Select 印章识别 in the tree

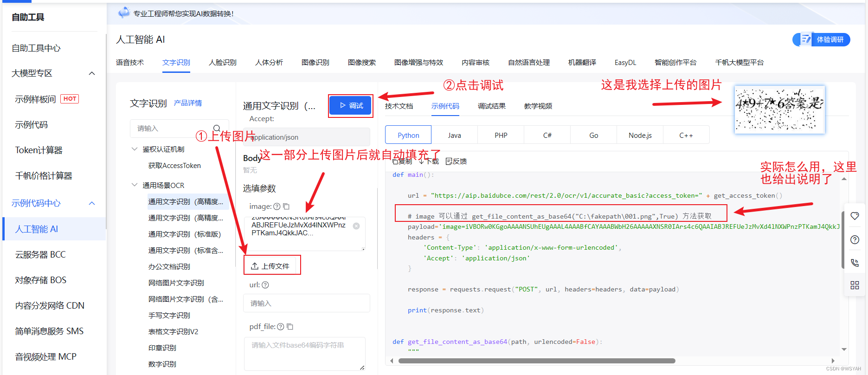coord(162,348)
